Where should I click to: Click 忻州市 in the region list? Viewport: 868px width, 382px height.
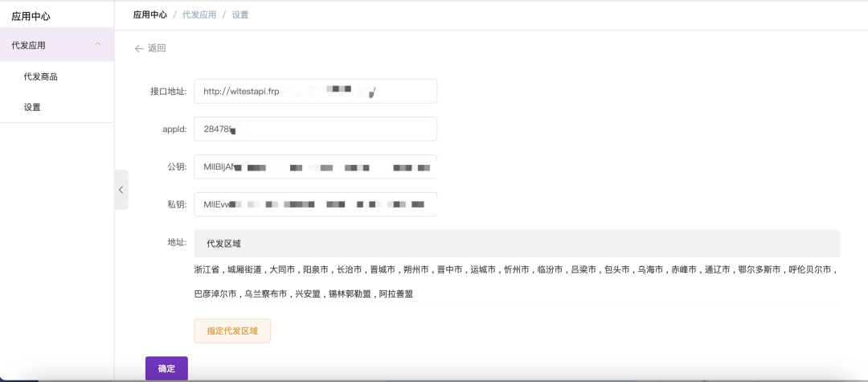tap(517, 270)
